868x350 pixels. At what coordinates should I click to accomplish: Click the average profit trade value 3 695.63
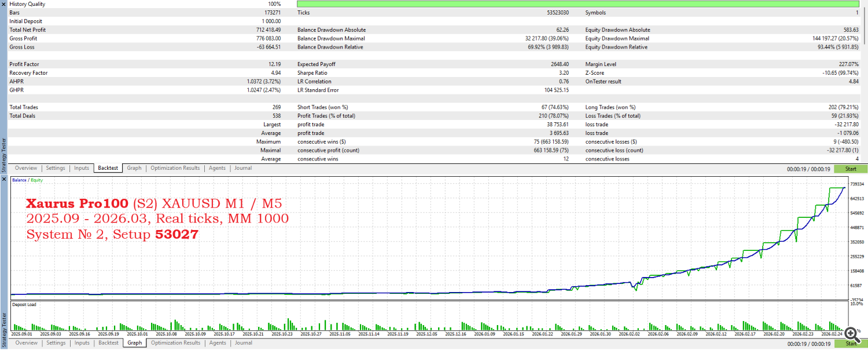tap(558, 133)
